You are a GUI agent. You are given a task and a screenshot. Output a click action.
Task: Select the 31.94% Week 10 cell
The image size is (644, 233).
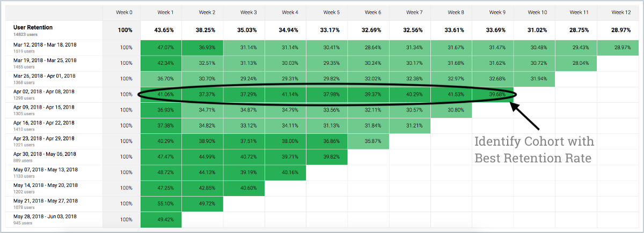[x=535, y=79]
